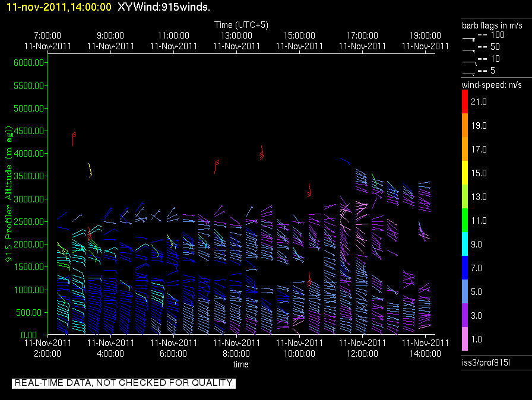Click the iss3/prof915l platform label

click(486, 363)
